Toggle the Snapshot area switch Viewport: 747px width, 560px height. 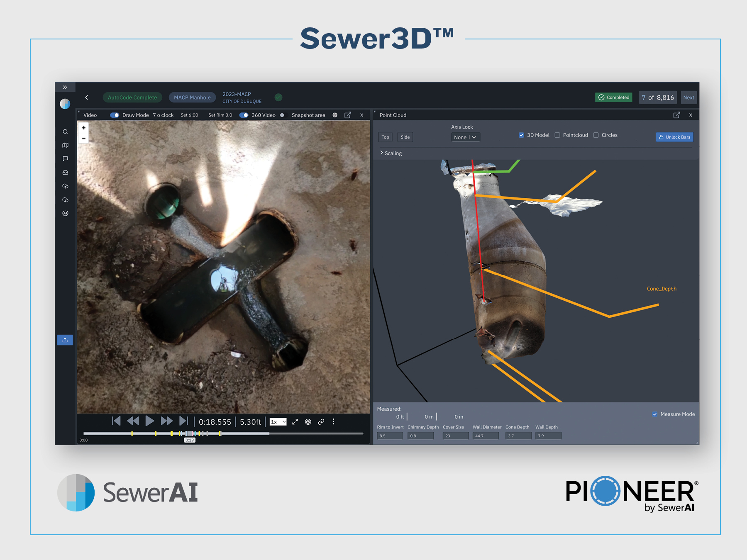pyautogui.click(x=284, y=115)
